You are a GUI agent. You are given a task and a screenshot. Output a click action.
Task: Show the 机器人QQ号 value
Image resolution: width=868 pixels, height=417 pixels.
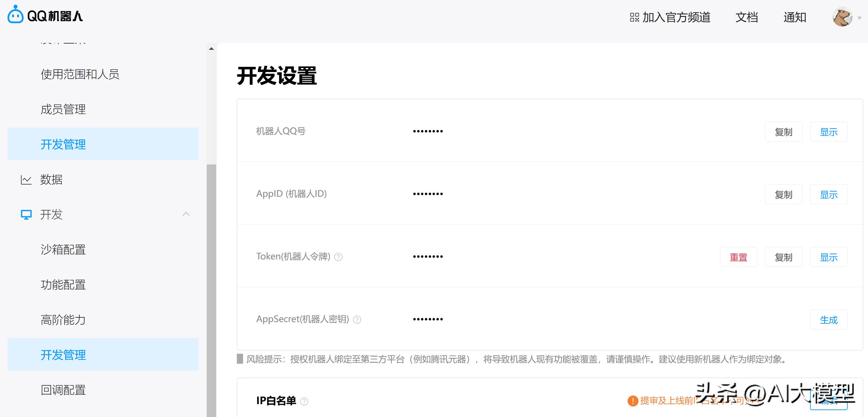click(x=829, y=132)
